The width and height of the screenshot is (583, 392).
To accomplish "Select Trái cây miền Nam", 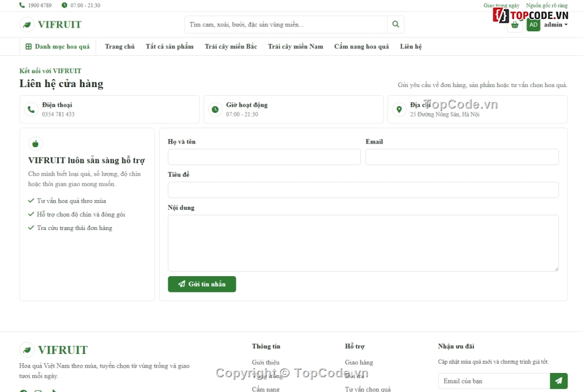I will click(296, 47).
